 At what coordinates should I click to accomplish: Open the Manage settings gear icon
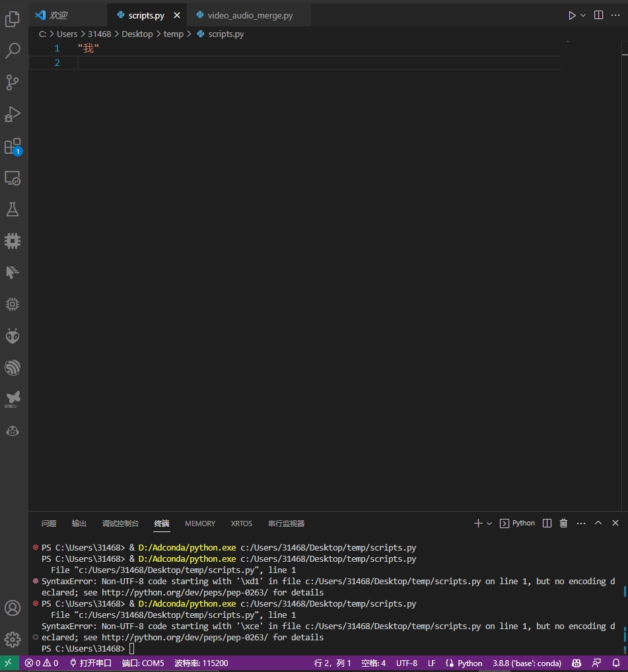tap(13, 639)
